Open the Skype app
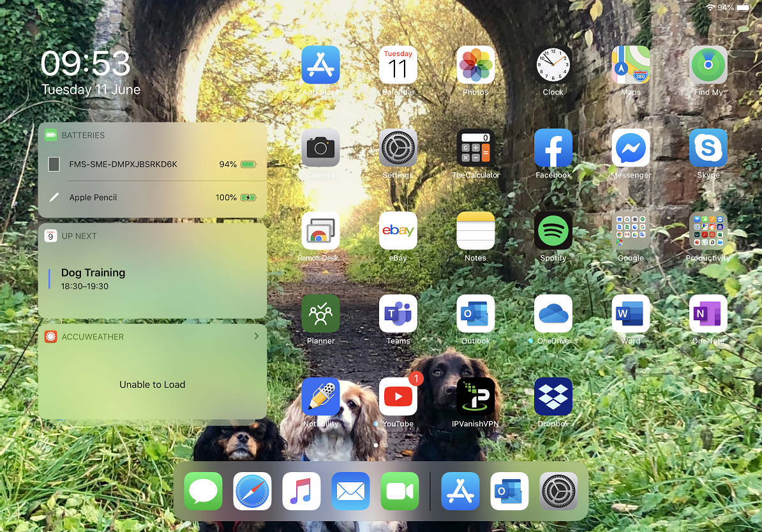This screenshot has height=532, width=762. coord(708,148)
